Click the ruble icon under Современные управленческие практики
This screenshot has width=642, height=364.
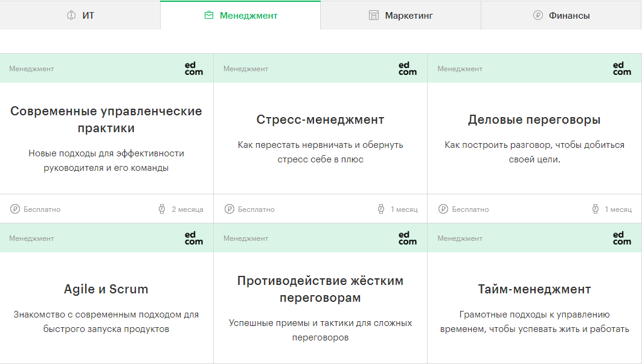pos(15,209)
